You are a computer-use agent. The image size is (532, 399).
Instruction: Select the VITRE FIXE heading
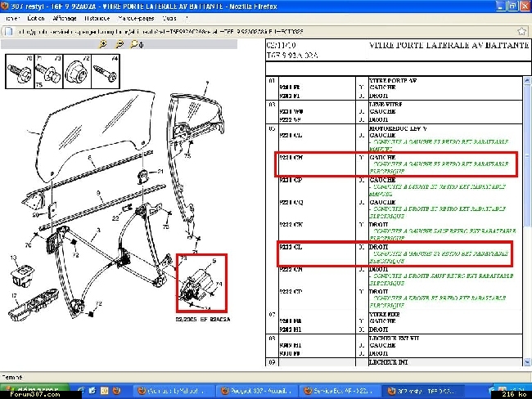click(x=384, y=314)
